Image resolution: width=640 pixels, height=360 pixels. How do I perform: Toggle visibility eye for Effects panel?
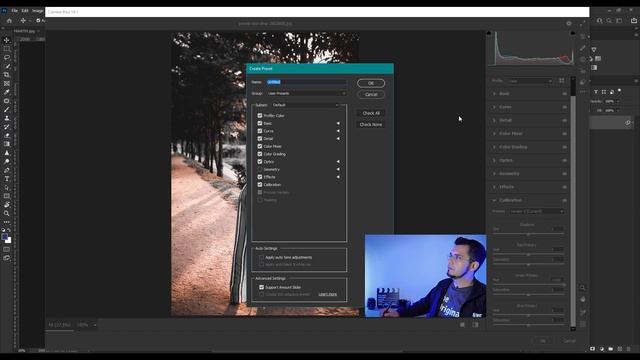[x=564, y=187]
